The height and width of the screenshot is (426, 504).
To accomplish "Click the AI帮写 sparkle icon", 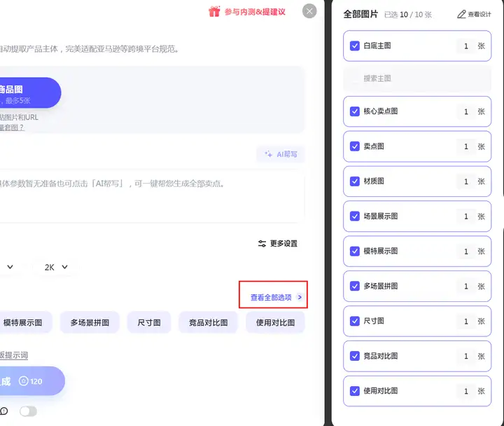I will pos(268,154).
